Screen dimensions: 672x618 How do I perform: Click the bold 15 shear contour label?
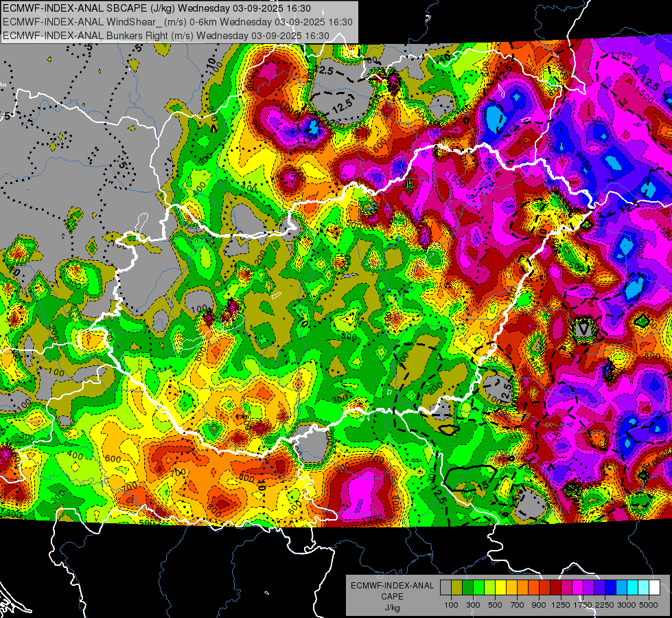(x=483, y=485)
